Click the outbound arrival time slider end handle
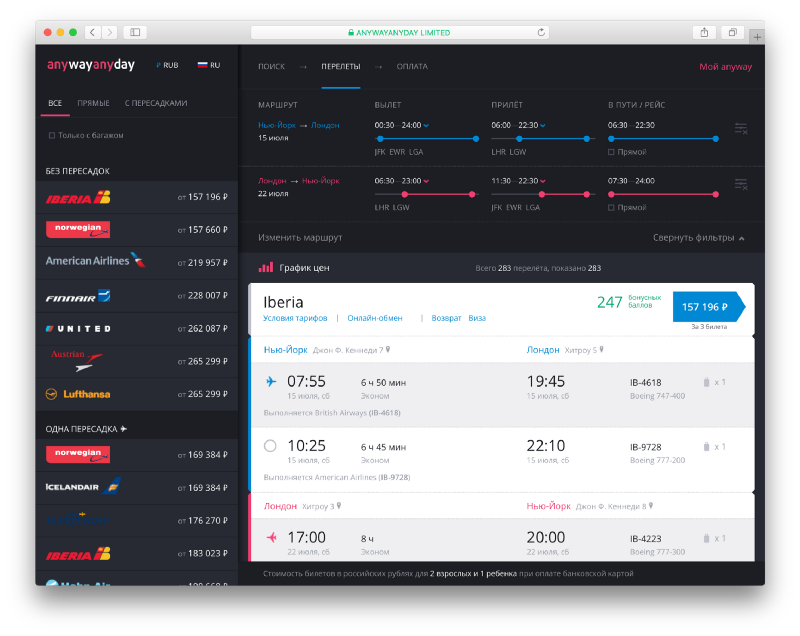This screenshot has width=800, height=636. click(x=587, y=139)
